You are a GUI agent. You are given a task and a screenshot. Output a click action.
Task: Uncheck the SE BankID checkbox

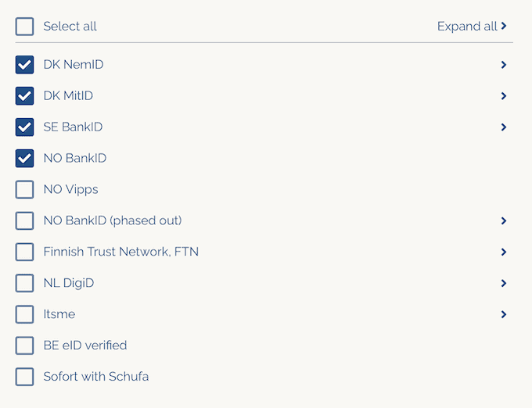pos(25,127)
